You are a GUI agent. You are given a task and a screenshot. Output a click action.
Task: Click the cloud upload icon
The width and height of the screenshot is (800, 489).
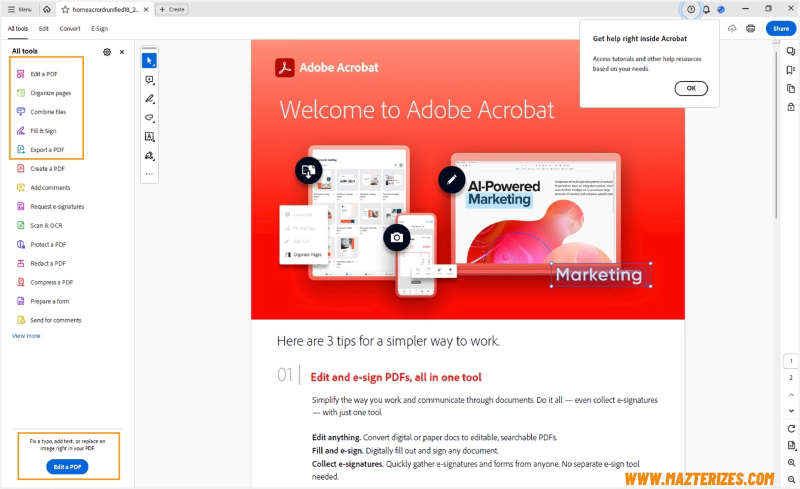pos(732,29)
